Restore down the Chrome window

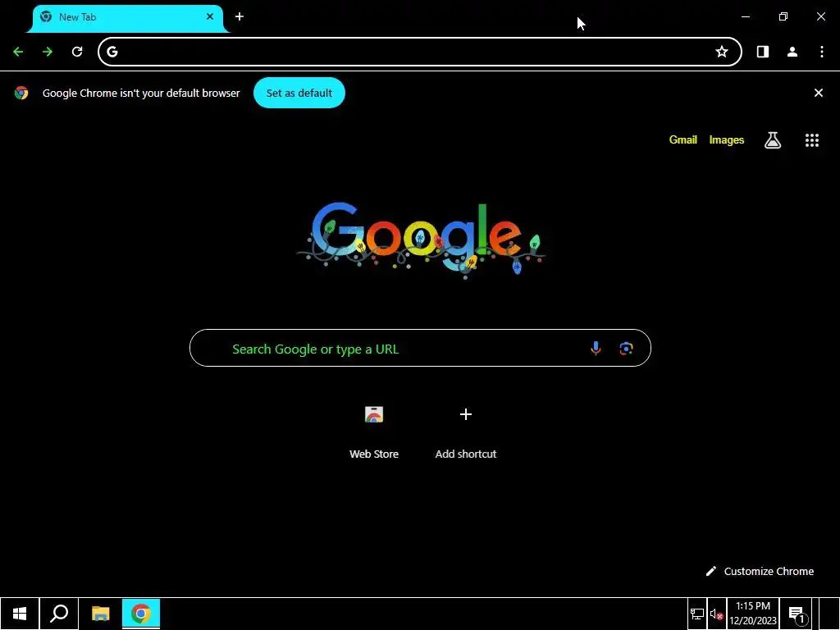(783, 16)
